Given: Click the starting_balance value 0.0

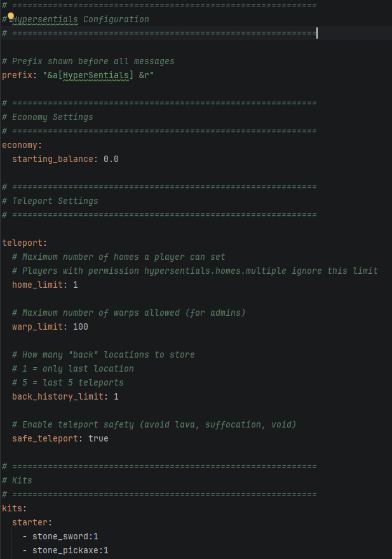Looking at the screenshot, I should pyautogui.click(x=111, y=159).
